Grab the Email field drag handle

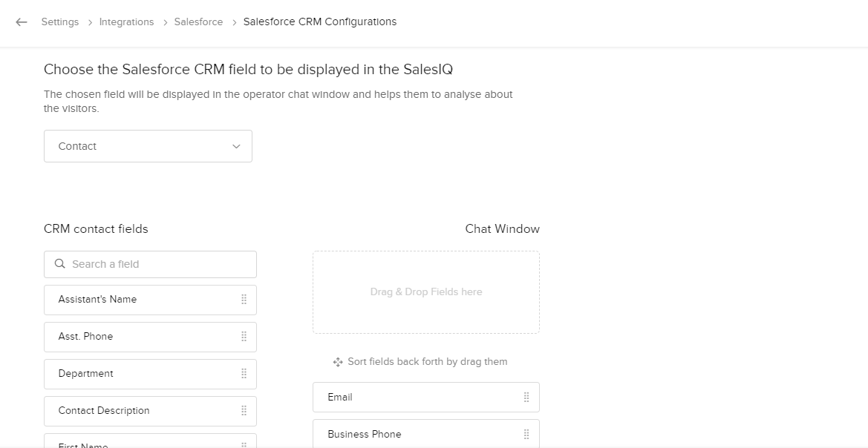(526, 398)
